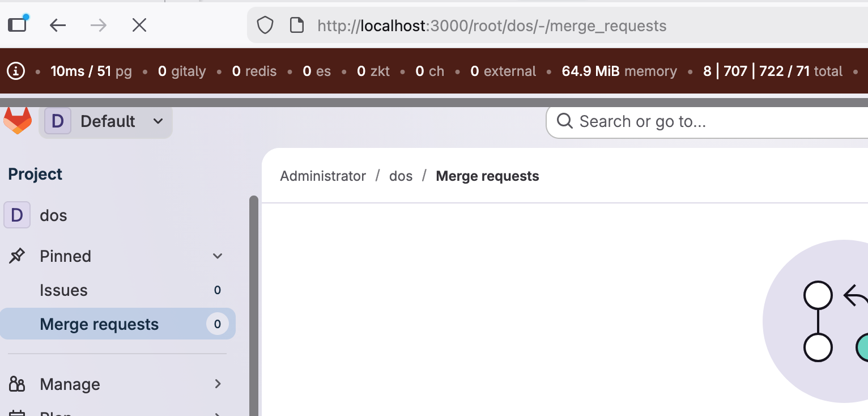
Task: Click the page info document icon
Action: [296, 26]
